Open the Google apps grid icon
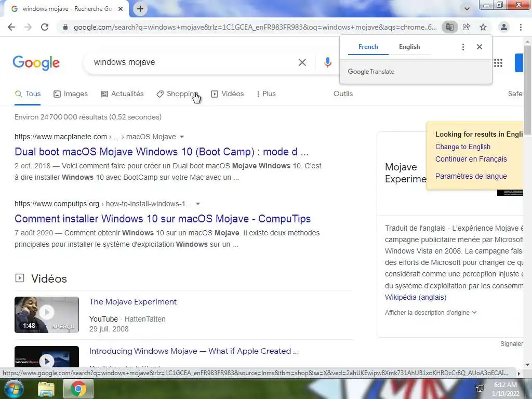Image resolution: width=532 pixels, height=399 pixels. click(498, 63)
